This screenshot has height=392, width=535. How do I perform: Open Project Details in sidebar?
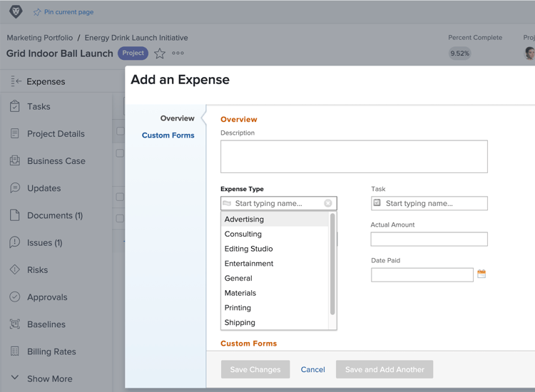pyautogui.click(x=56, y=133)
